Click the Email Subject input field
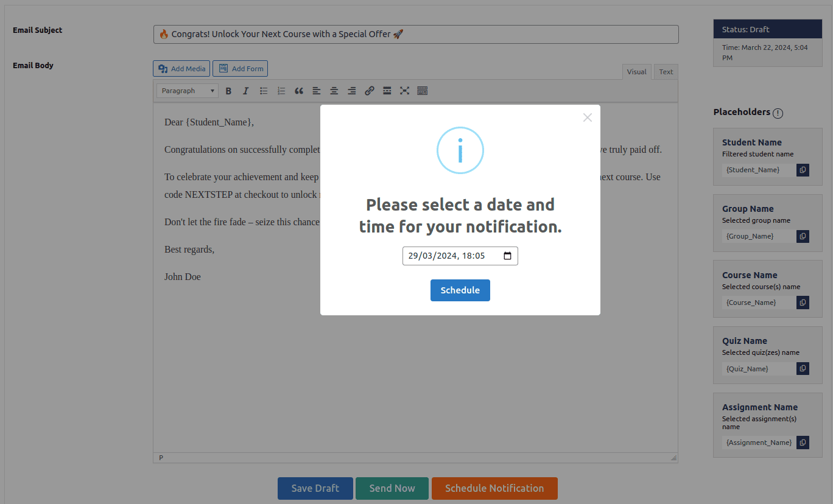Screen dimensions: 833x504 415,34
